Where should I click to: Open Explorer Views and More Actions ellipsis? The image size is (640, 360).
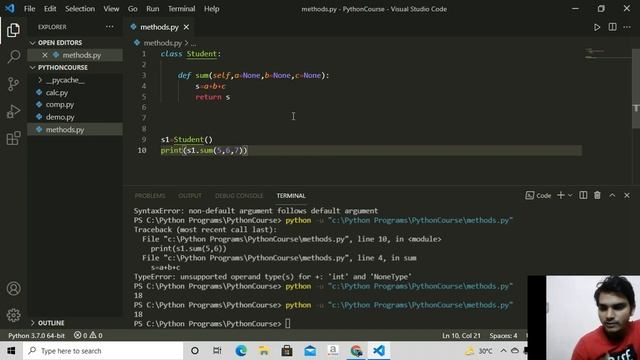tap(109, 27)
